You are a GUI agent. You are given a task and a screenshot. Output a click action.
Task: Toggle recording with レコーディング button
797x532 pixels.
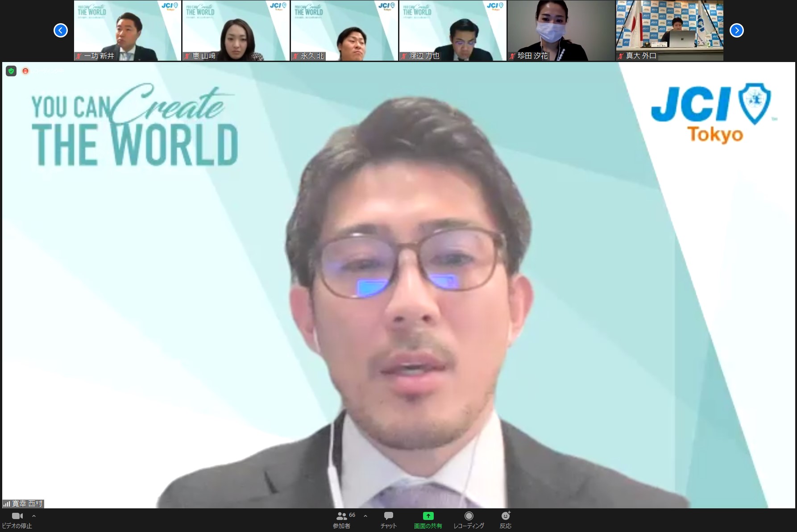[x=469, y=520]
